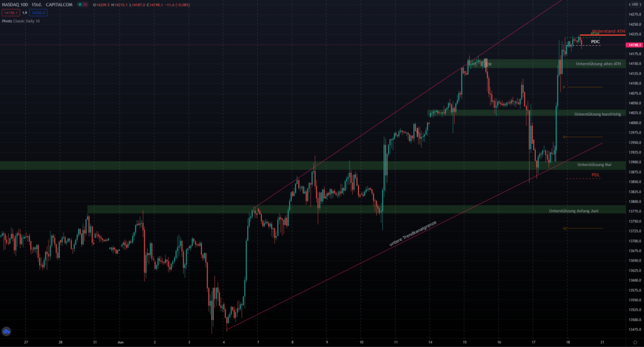This screenshot has height=347, width=644.
Task: Select the red PDL level label
Action: pos(595,175)
